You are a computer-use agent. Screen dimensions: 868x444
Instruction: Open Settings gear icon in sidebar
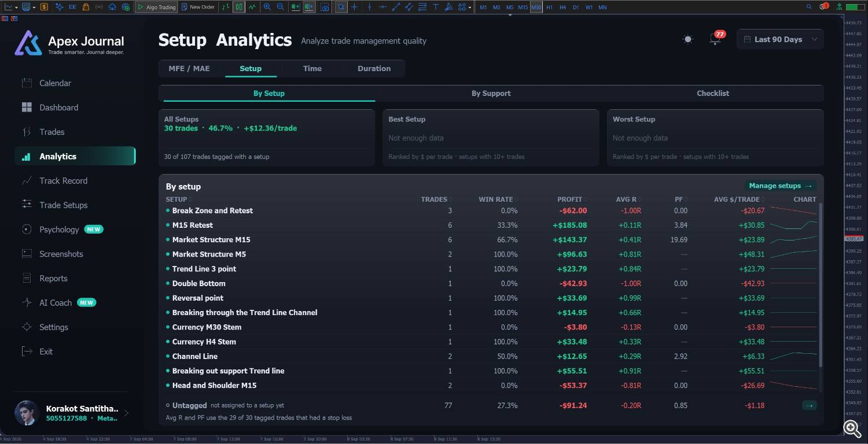[27, 327]
